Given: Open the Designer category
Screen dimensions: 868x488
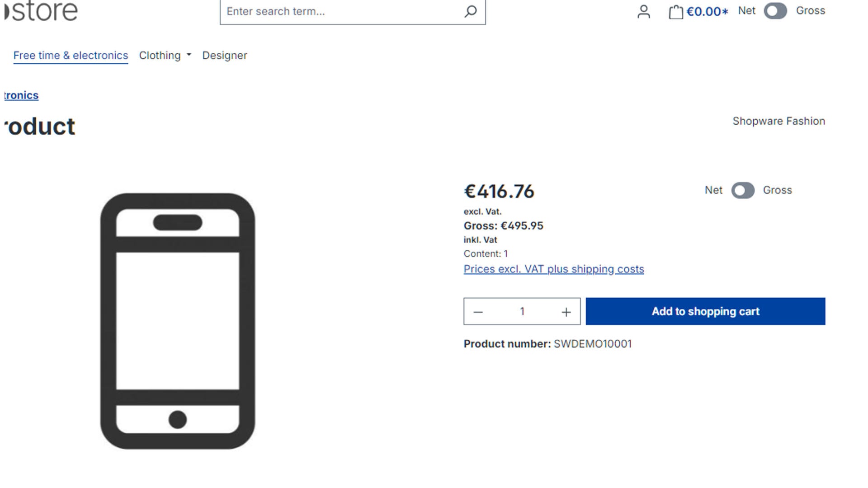Looking at the screenshot, I should (225, 55).
